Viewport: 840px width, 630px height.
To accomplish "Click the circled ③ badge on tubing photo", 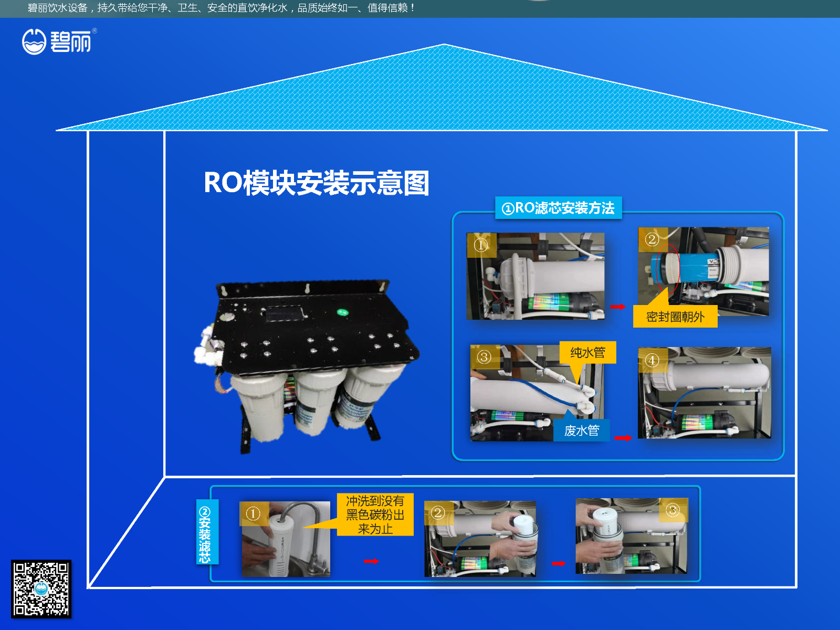I will [x=483, y=357].
